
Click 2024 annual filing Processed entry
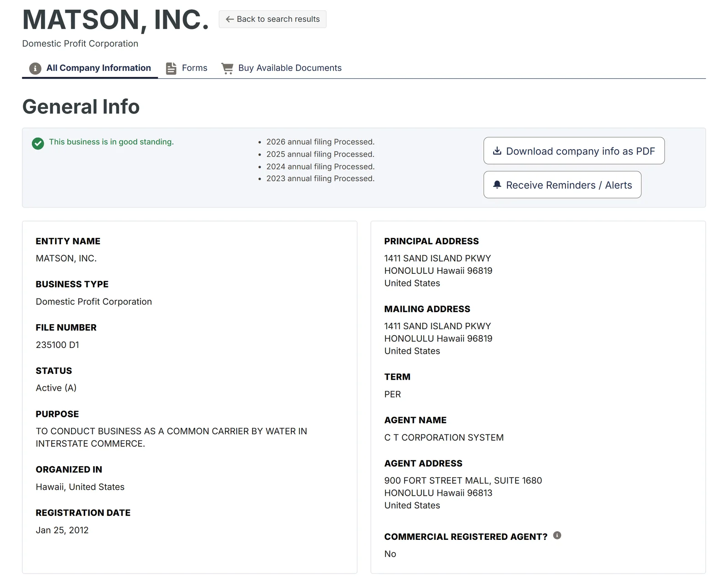tap(320, 166)
